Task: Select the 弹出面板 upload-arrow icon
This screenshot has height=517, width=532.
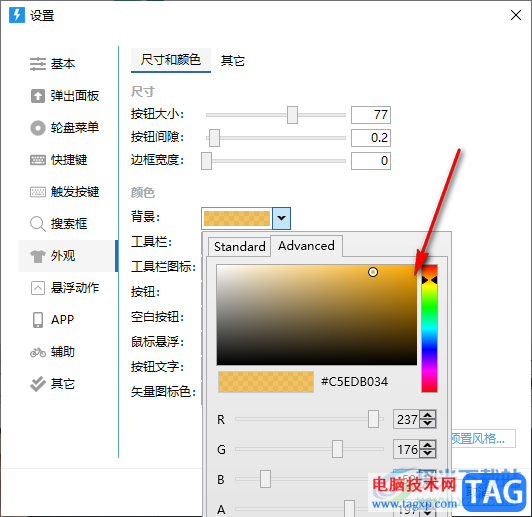Action: (38, 96)
